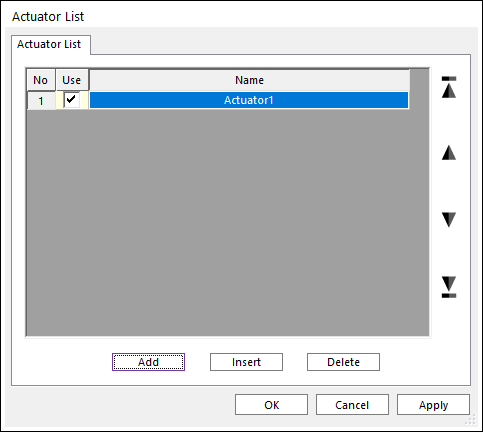Screen dimensions: 483x432
Task: Click the Insert button
Action: [x=246, y=362]
